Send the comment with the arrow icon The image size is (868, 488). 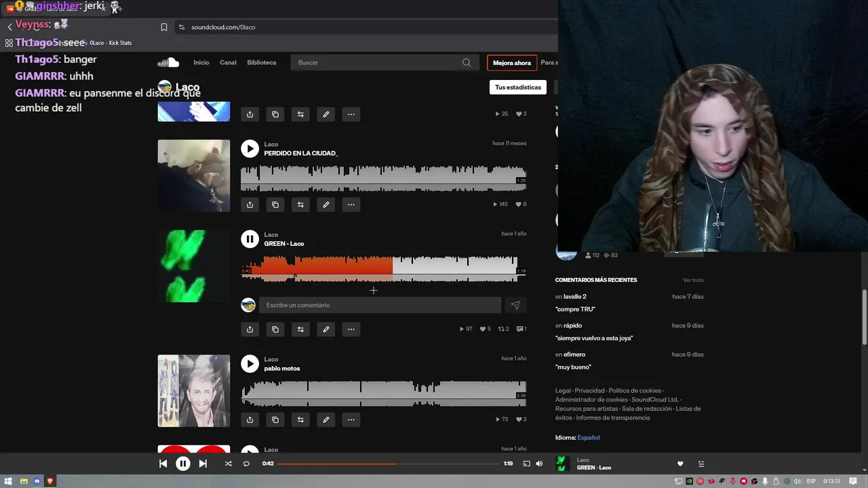tap(515, 305)
